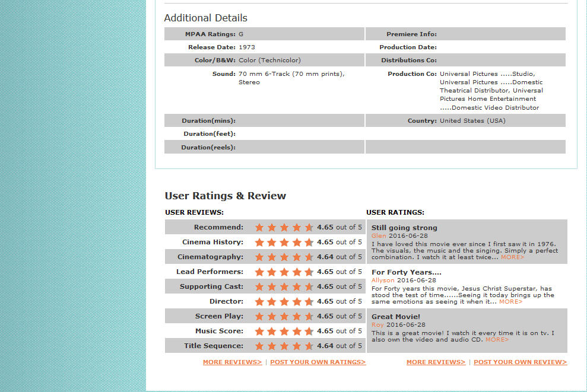Open reviewer Allyson's profile link

[383, 280]
